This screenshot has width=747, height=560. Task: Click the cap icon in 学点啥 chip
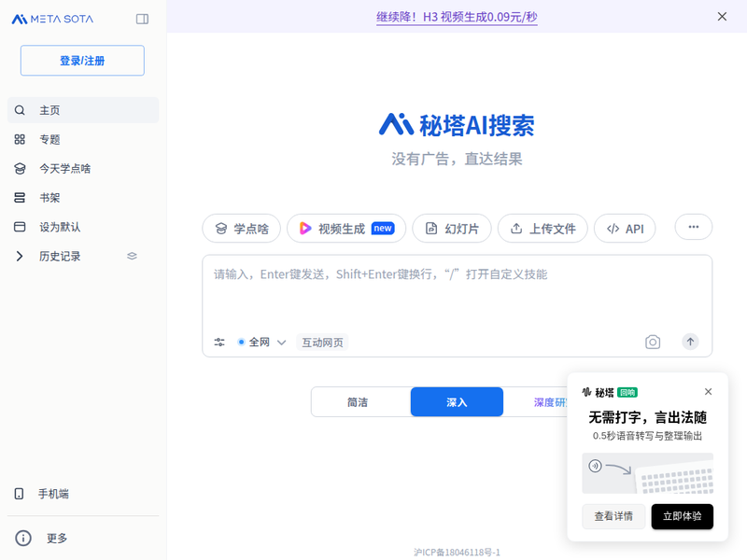(221, 229)
